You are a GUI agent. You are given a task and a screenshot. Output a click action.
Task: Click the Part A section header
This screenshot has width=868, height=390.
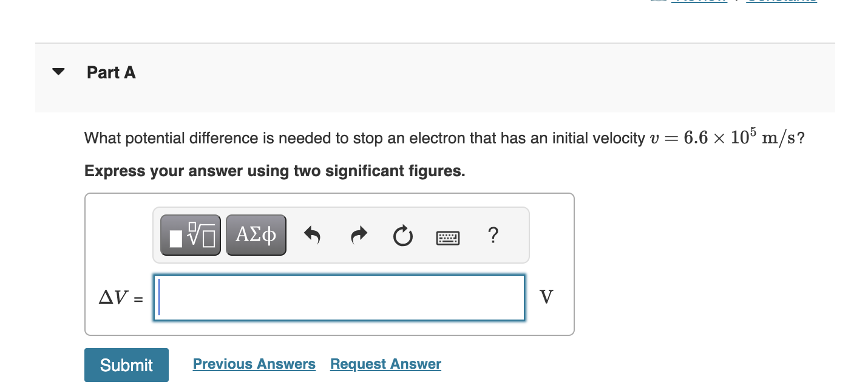pos(111,72)
